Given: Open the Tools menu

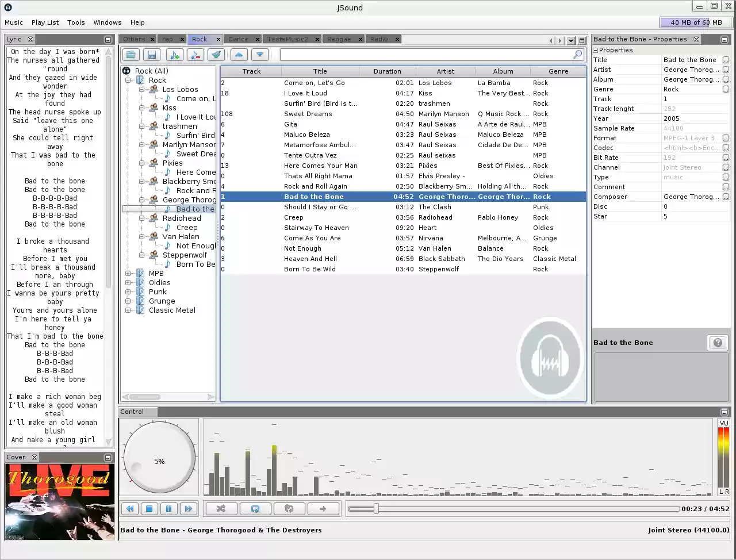Looking at the screenshot, I should coord(76,22).
